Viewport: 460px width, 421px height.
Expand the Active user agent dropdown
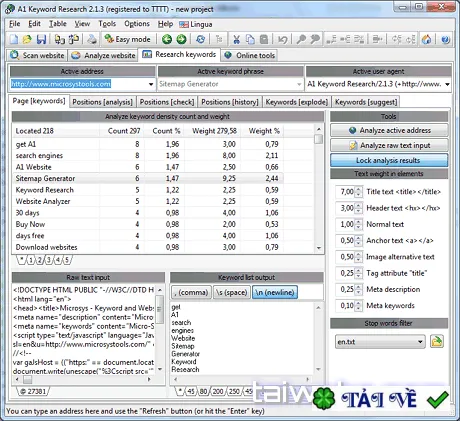click(447, 84)
